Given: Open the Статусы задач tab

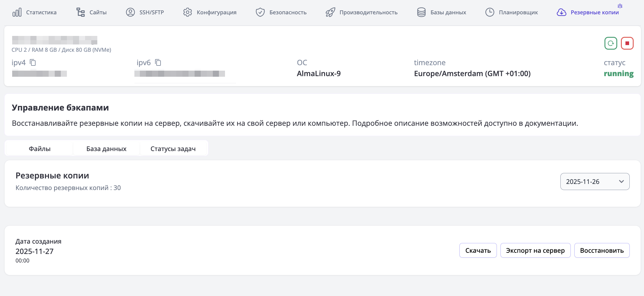Looking at the screenshot, I should [x=173, y=149].
